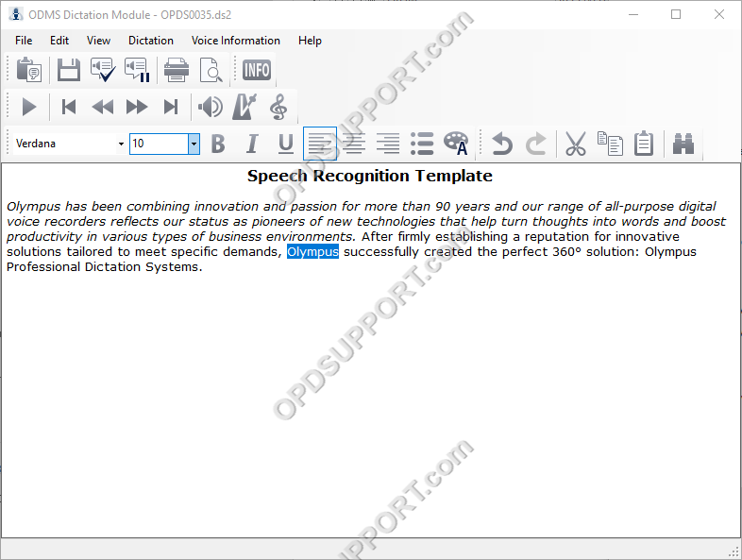The height and width of the screenshot is (560, 742).
Task: Toggle Underline formatting
Action: pyautogui.click(x=286, y=144)
